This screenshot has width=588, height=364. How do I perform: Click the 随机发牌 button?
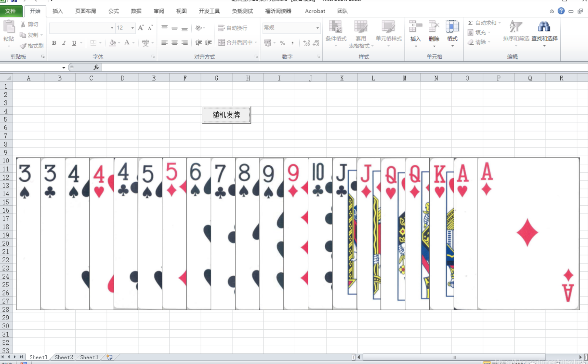[226, 115]
